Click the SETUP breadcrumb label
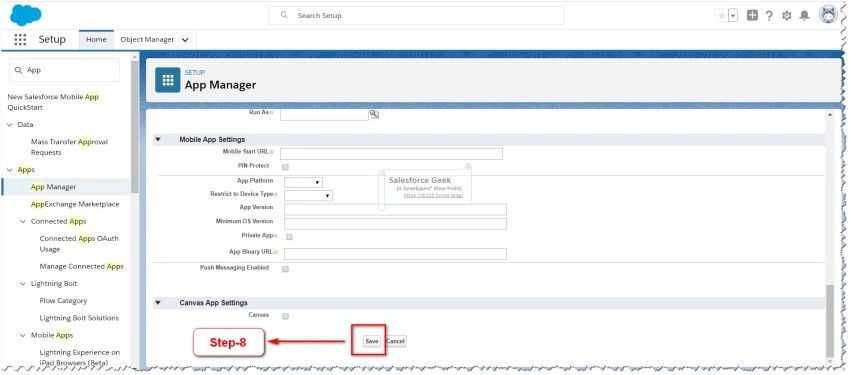The width and height of the screenshot is (850, 375). point(195,73)
